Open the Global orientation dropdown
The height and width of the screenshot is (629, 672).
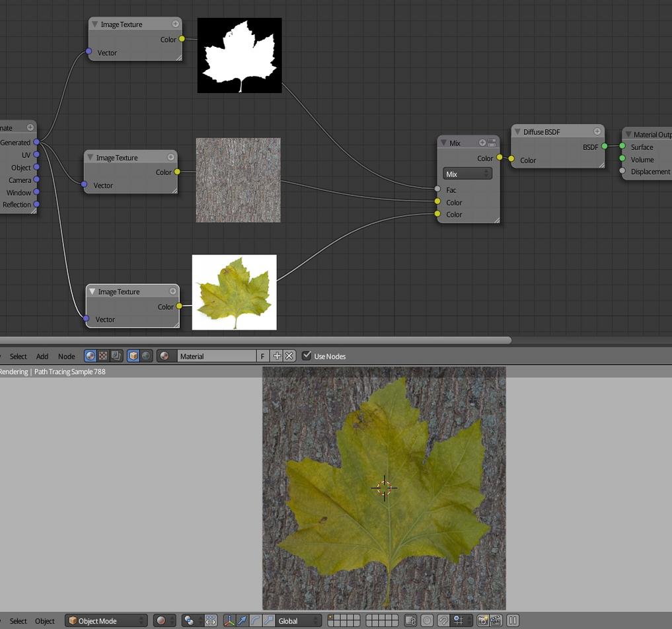pos(299,621)
